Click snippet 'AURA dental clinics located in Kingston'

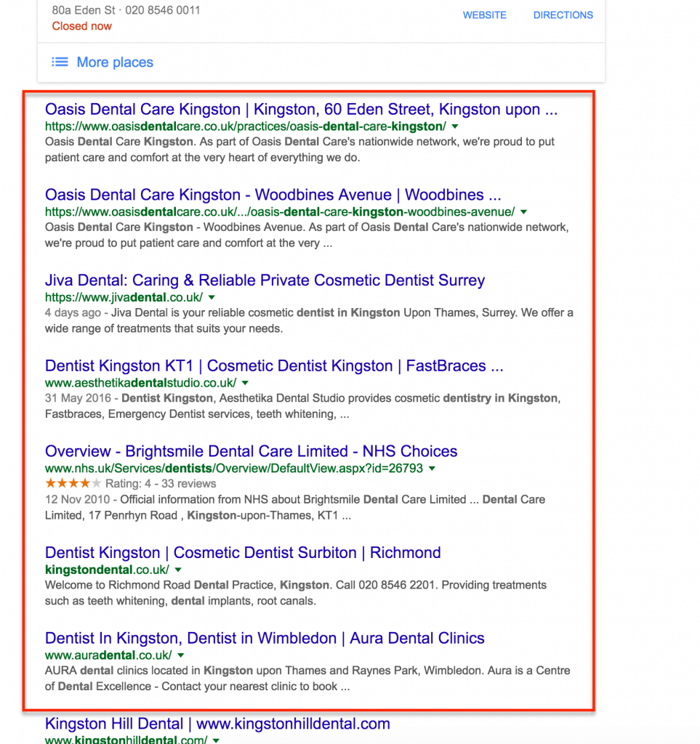pyautogui.click(x=307, y=678)
